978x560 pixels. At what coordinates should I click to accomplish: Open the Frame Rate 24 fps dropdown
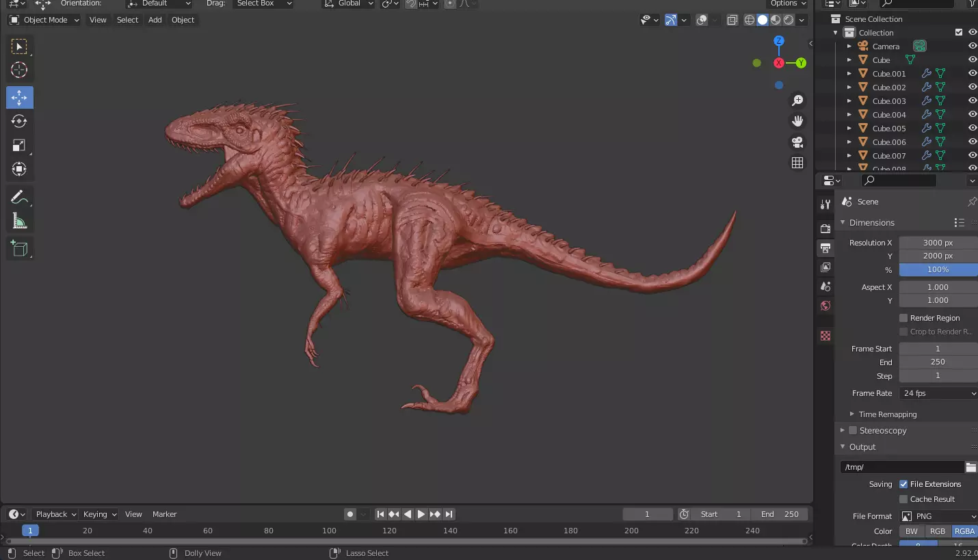tap(938, 393)
